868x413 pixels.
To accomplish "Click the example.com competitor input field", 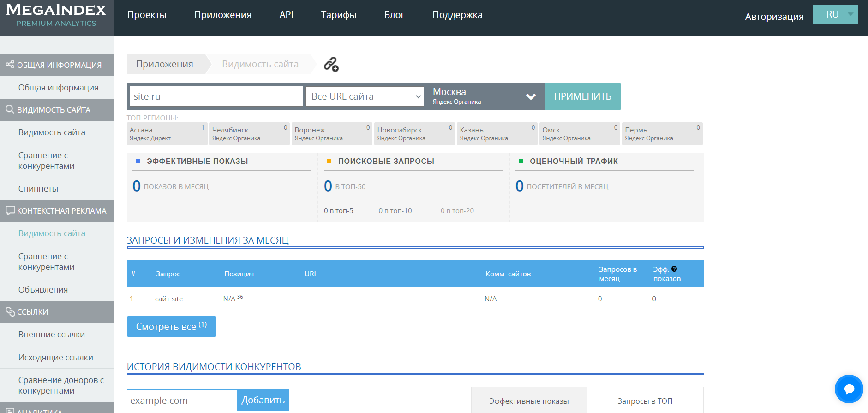I will 182,400.
